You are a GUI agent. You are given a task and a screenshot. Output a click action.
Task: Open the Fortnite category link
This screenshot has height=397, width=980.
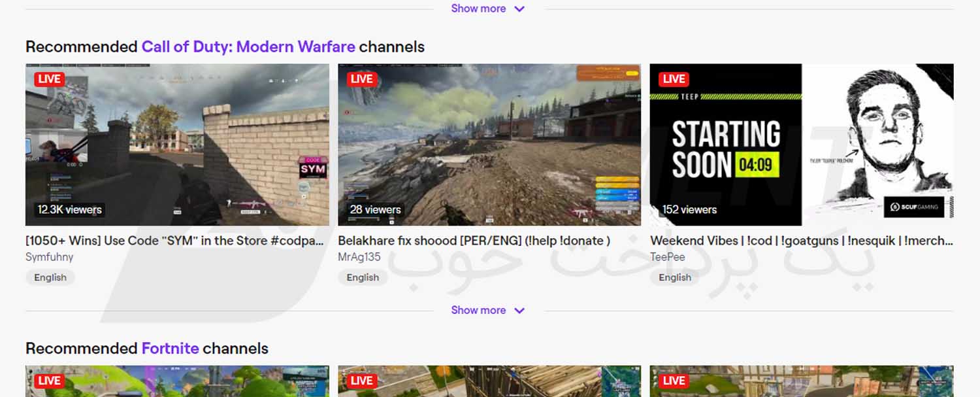[x=170, y=349]
